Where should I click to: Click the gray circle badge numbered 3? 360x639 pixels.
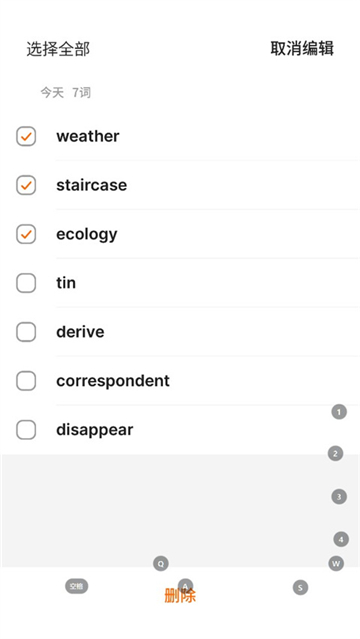pyautogui.click(x=339, y=496)
